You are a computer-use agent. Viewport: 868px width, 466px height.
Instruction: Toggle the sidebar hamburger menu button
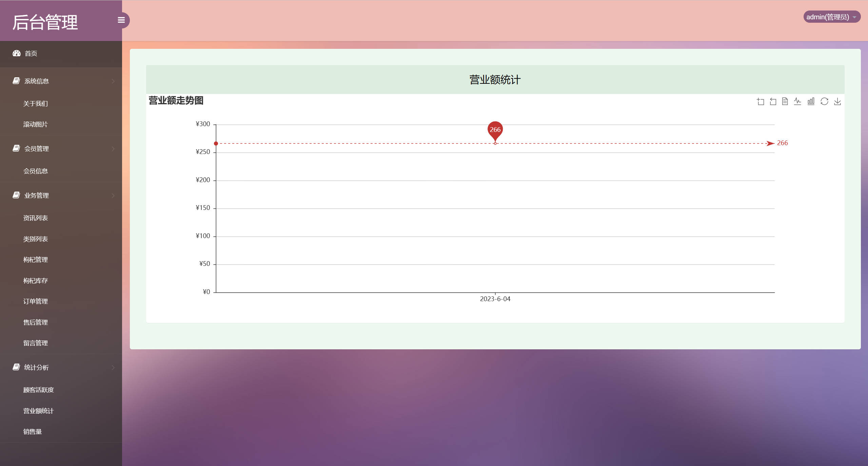(x=121, y=20)
